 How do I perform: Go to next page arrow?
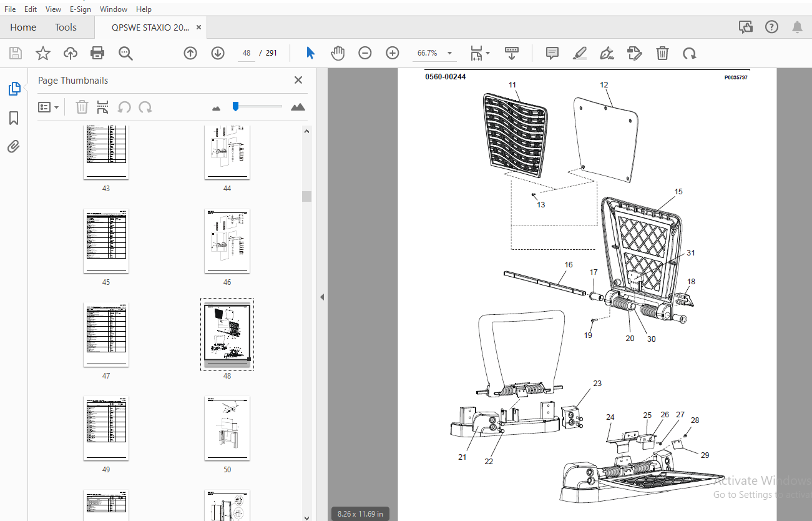click(x=218, y=53)
